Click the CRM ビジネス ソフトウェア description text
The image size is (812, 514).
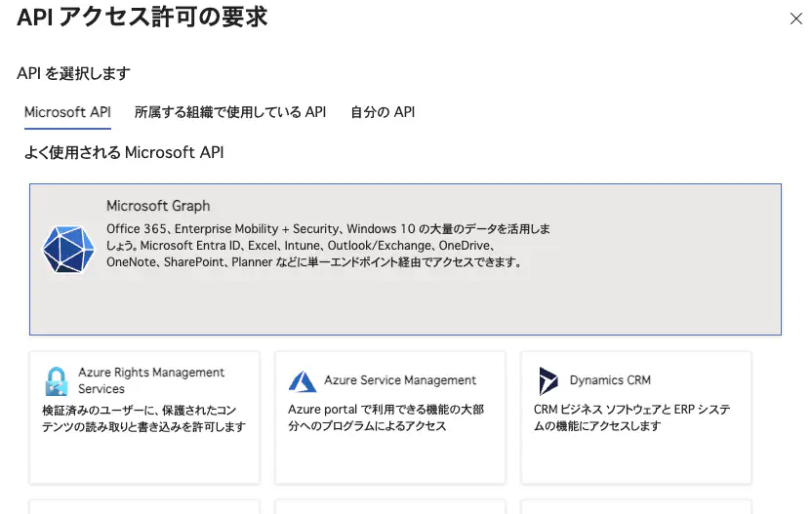pyautogui.click(x=631, y=417)
